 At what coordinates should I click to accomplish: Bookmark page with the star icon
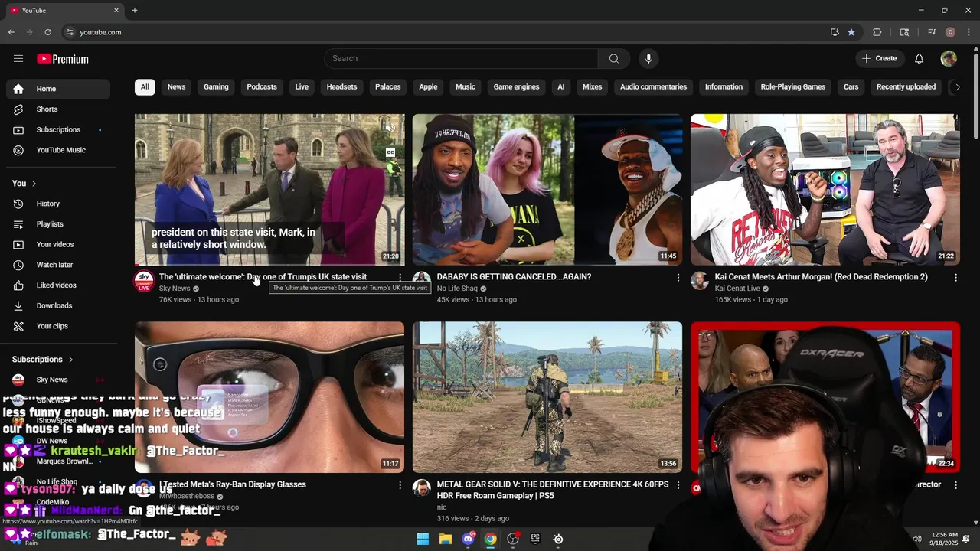pos(851,32)
